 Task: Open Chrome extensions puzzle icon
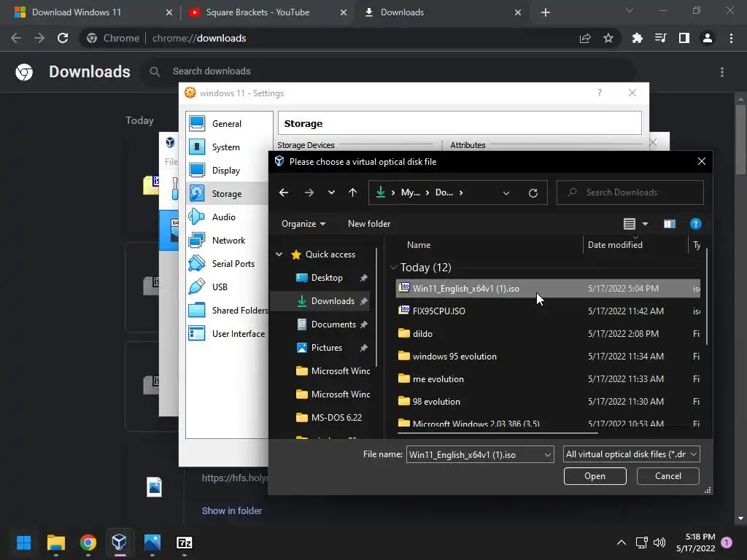click(x=637, y=38)
